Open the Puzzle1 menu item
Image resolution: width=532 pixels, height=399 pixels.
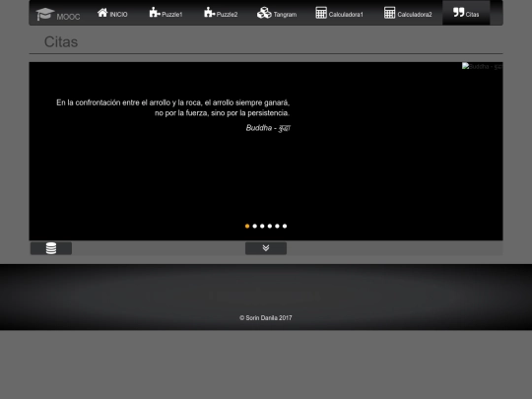click(x=166, y=13)
